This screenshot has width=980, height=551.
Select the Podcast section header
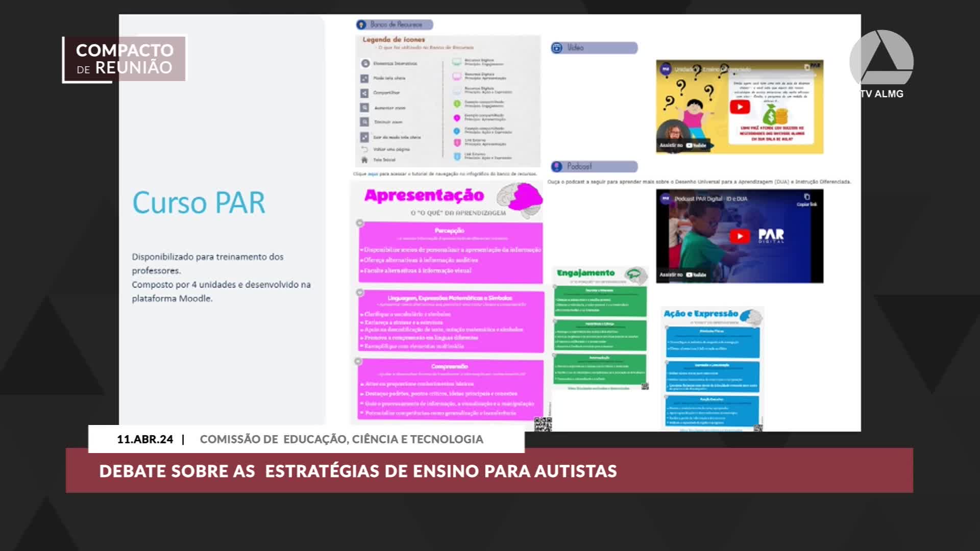594,166
